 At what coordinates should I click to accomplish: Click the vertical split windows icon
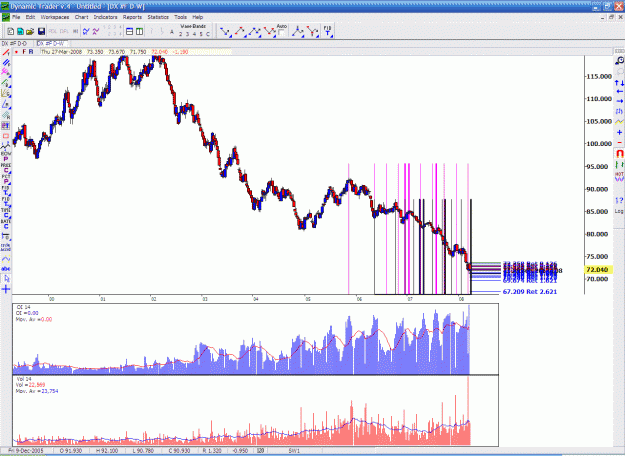coord(140,31)
